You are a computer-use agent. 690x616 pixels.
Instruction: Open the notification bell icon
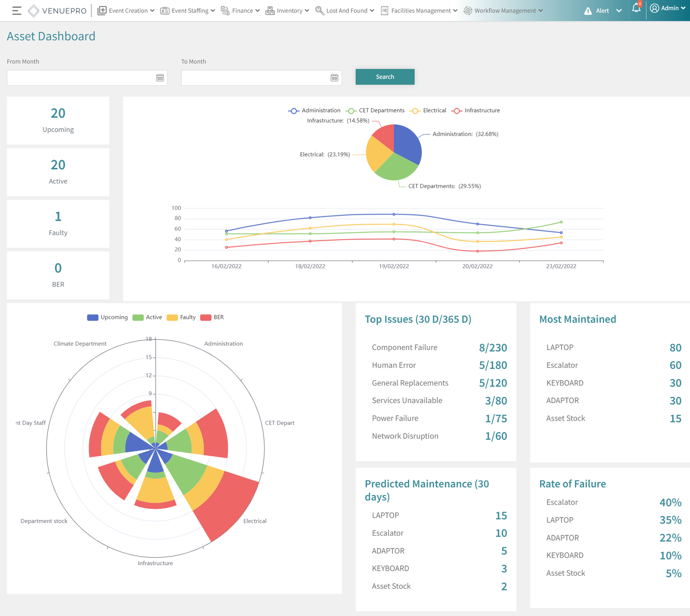point(636,8)
